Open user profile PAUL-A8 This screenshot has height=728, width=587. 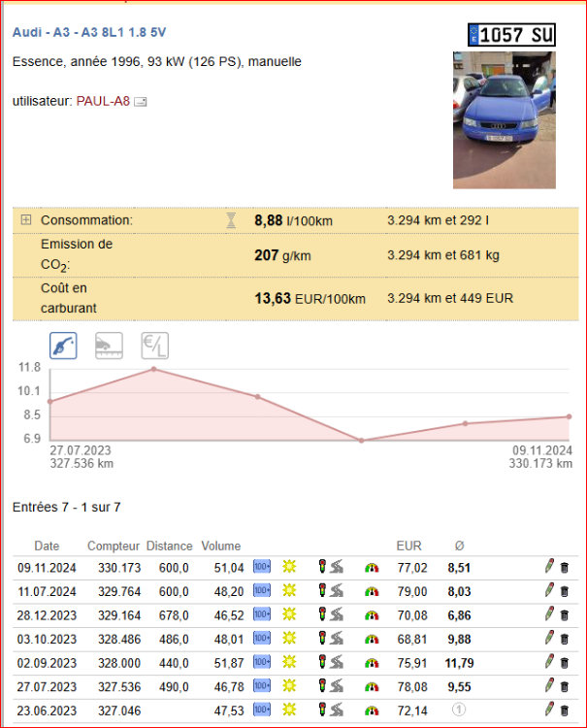[103, 101]
